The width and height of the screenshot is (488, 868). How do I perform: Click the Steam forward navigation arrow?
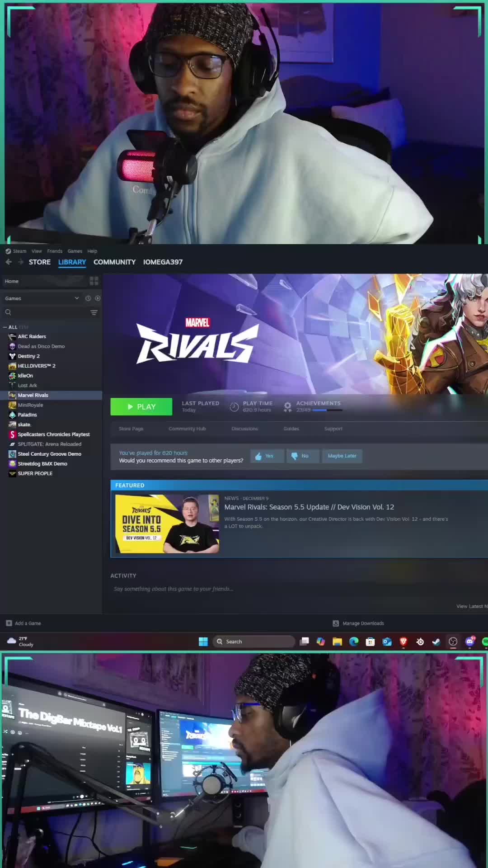click(20, 262)
